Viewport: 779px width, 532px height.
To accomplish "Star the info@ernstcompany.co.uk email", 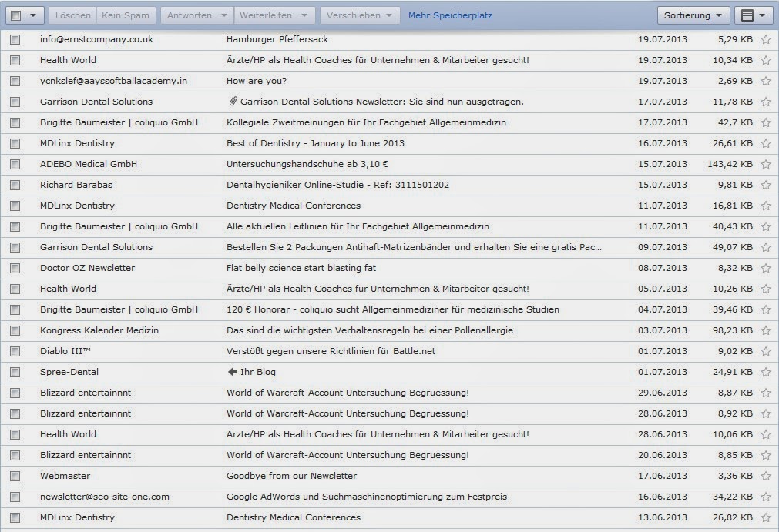I will pos(766,39).
